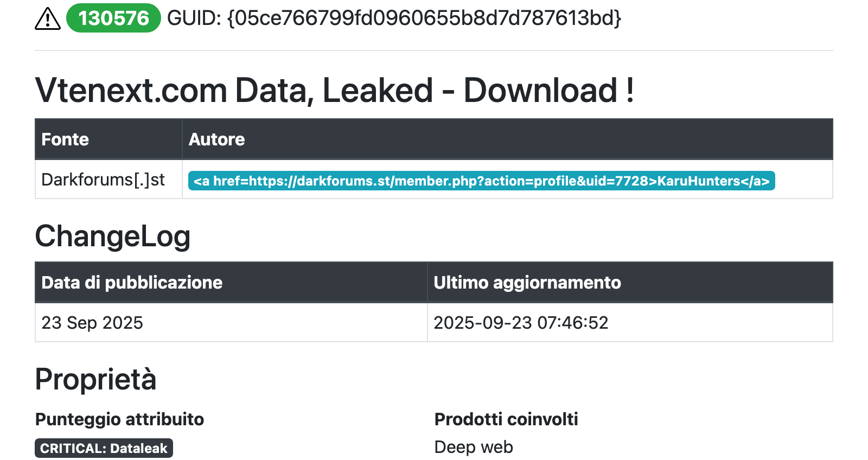Click the Ultimo aggiornamento column header
868x460 pixels.
527,283
